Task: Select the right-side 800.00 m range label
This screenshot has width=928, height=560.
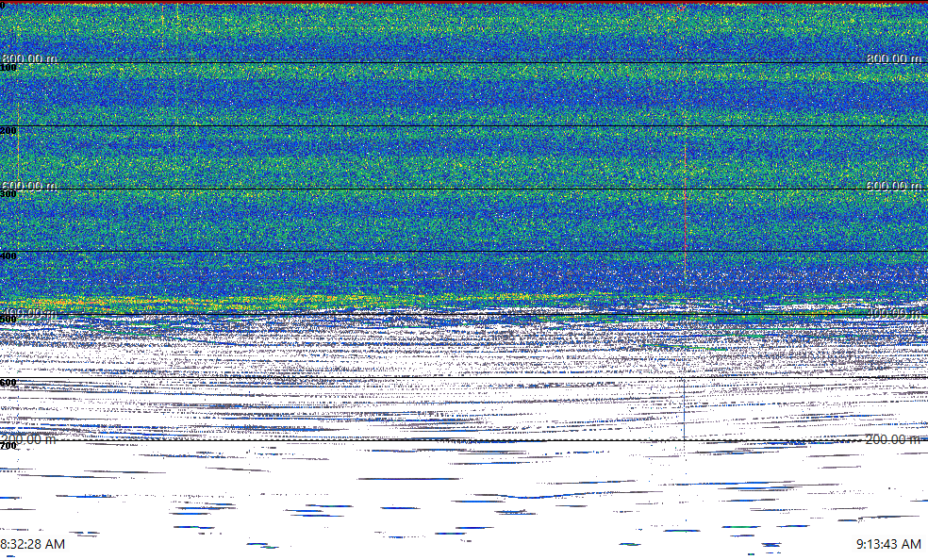Action: point(894,58)
